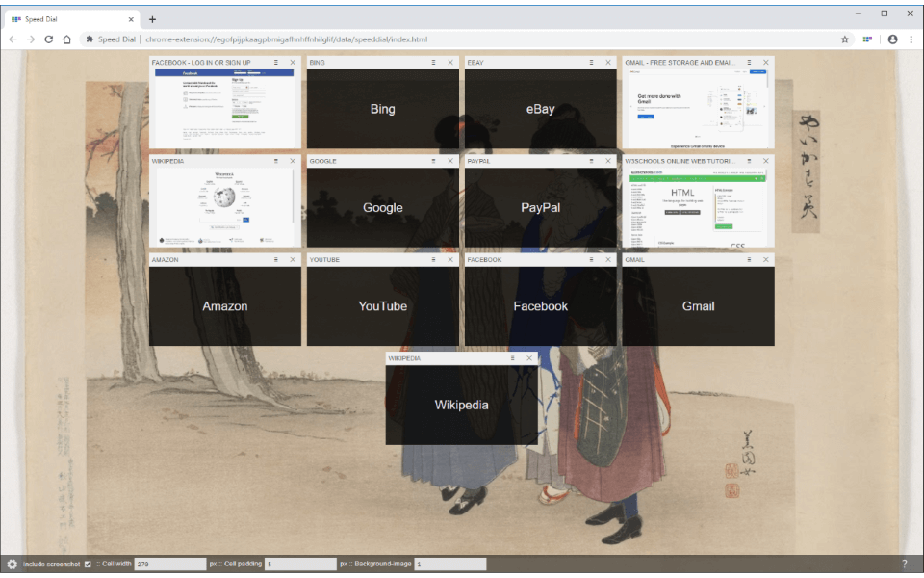
Task: Open menu icon on YouTube tile
Action: [434, 259]
